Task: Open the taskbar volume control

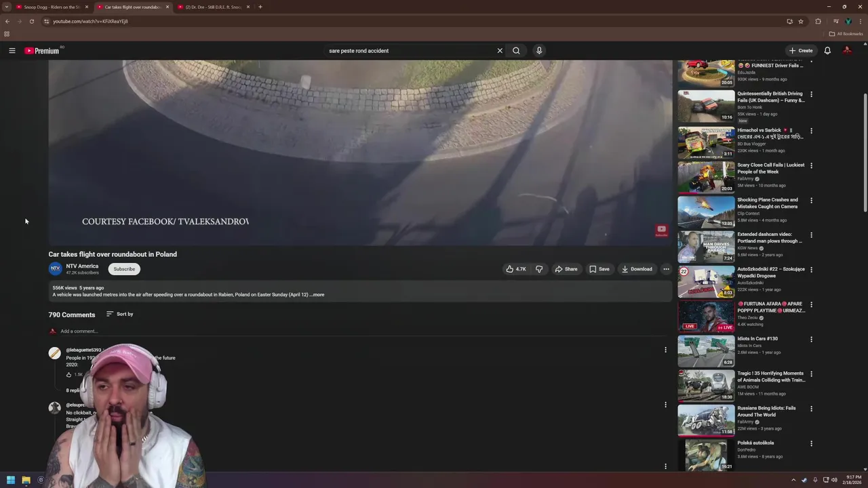Action: click(834, 480)
